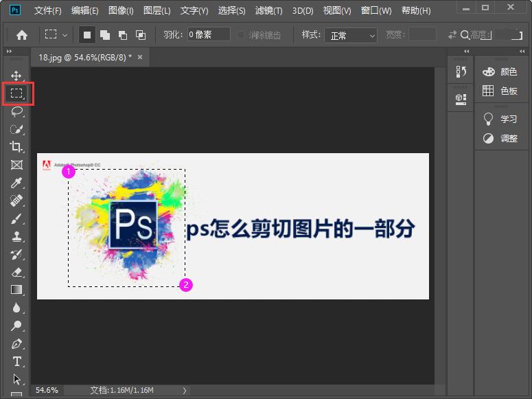Select the Crop tool

coord(16,147)
